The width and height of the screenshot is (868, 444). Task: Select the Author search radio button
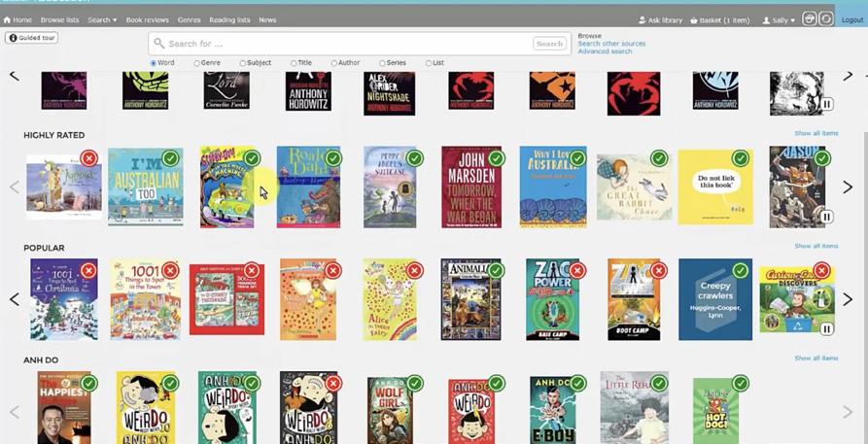pos(333,63)
